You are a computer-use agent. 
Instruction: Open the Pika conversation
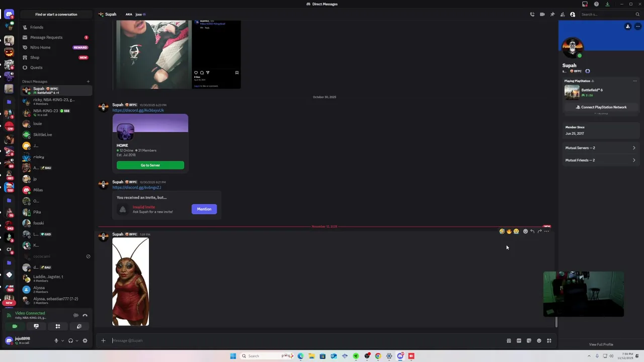[x=56, y=212]
